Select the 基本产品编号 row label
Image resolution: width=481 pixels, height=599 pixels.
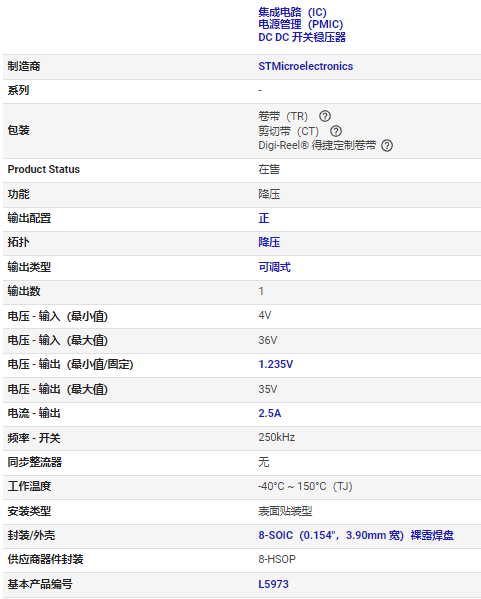click(40, 584)
